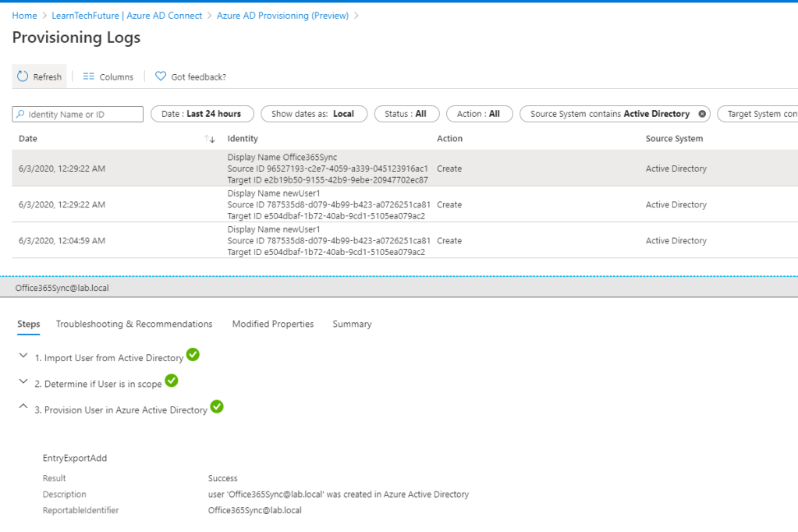Open the Modified Properties tab

tap(273, 324)
